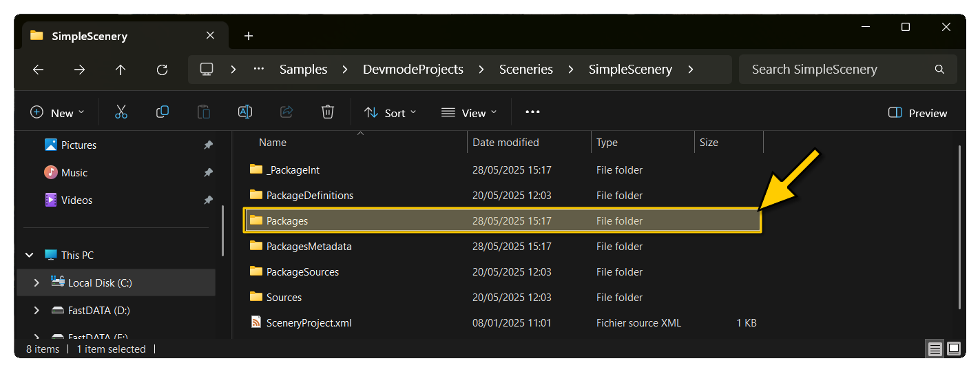Open the See more three-dots menu

pyautogui.click(x=532, y=112)
